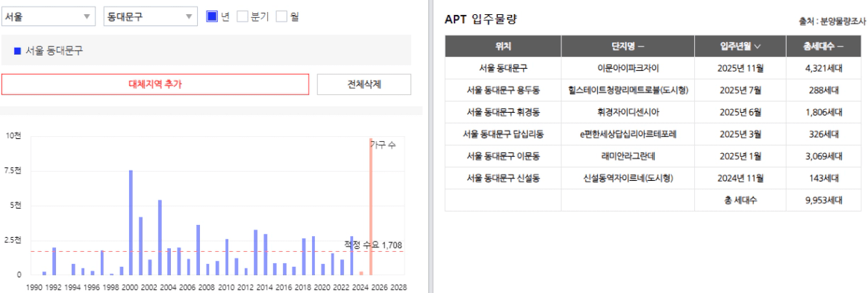The height and width of the screenshot is (293, 868).
Task: Select the 휘경자이디센시아 complex name
Action: [628, 112]
